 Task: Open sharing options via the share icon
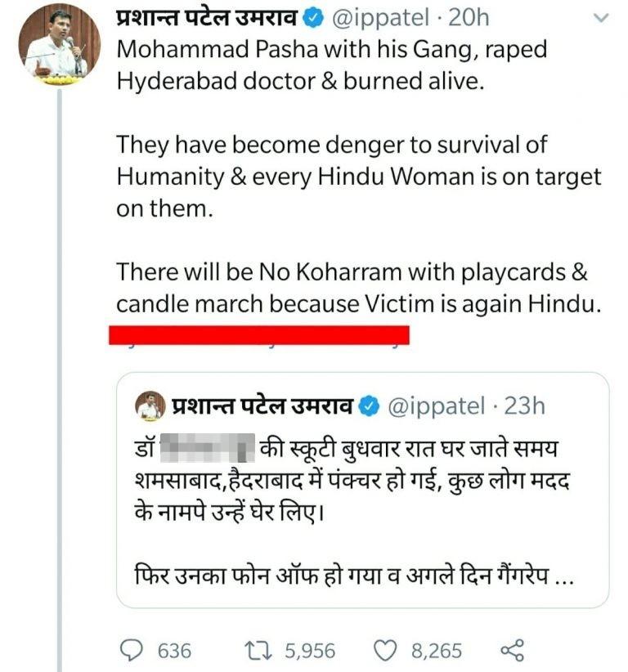pyautogui.click(x=513, y=648)
